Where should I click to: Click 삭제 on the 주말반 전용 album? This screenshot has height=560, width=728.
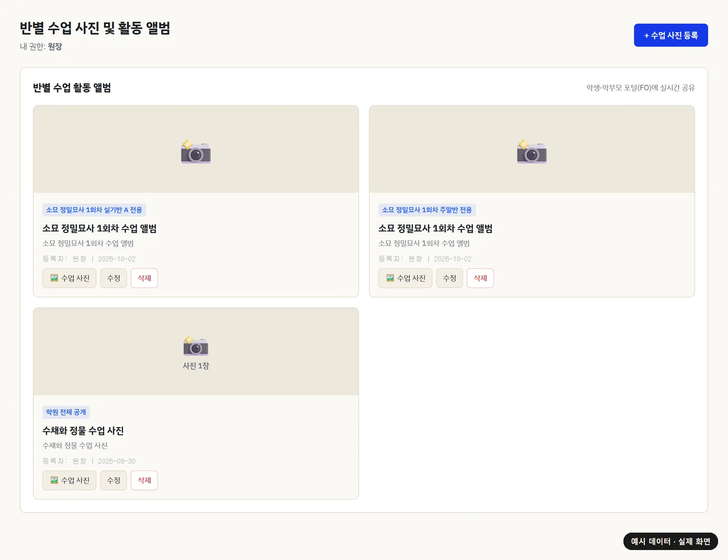pyautogui.click(x=480, y=278)
